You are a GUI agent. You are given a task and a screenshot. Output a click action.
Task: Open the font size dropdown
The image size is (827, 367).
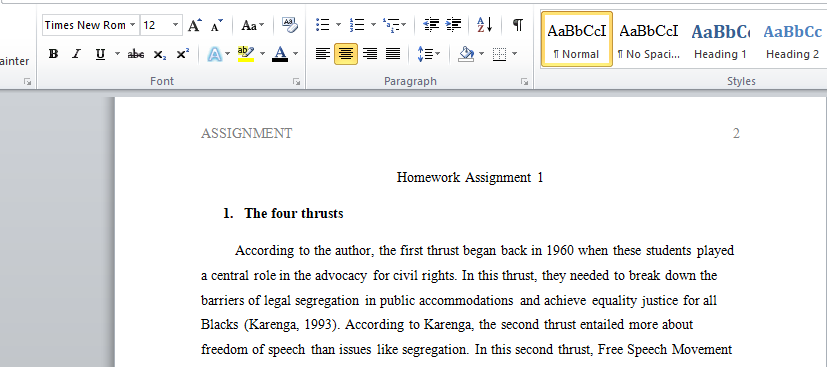[176, 25]
